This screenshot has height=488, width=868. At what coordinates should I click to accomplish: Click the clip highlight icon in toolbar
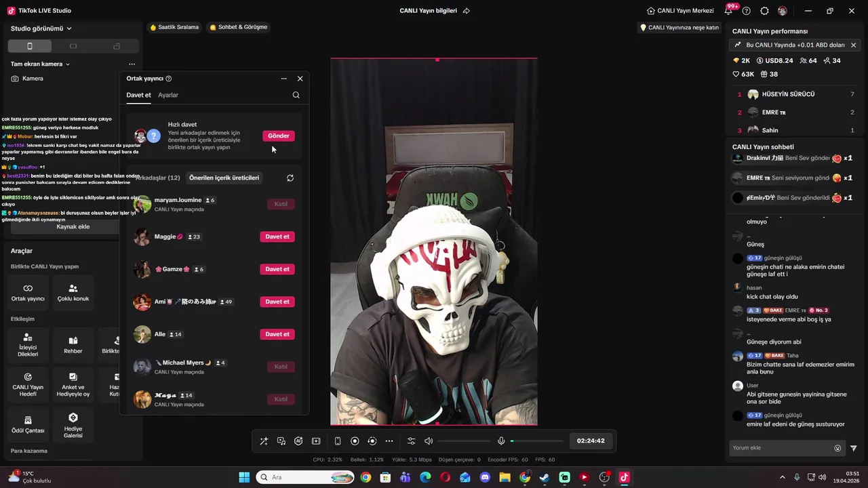click(316, 441)
